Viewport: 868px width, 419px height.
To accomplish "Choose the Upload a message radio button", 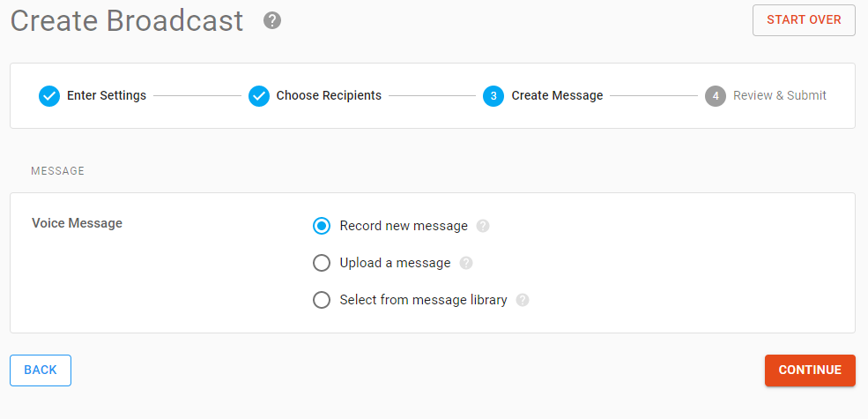I will click(x=322, y=263).
